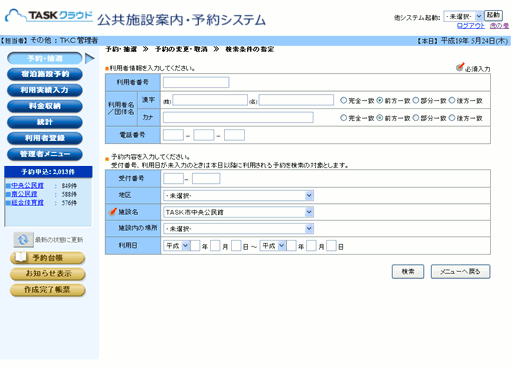
Task: Click the 予約の変更・取消 breadcrumb
Action: point(181,49)
